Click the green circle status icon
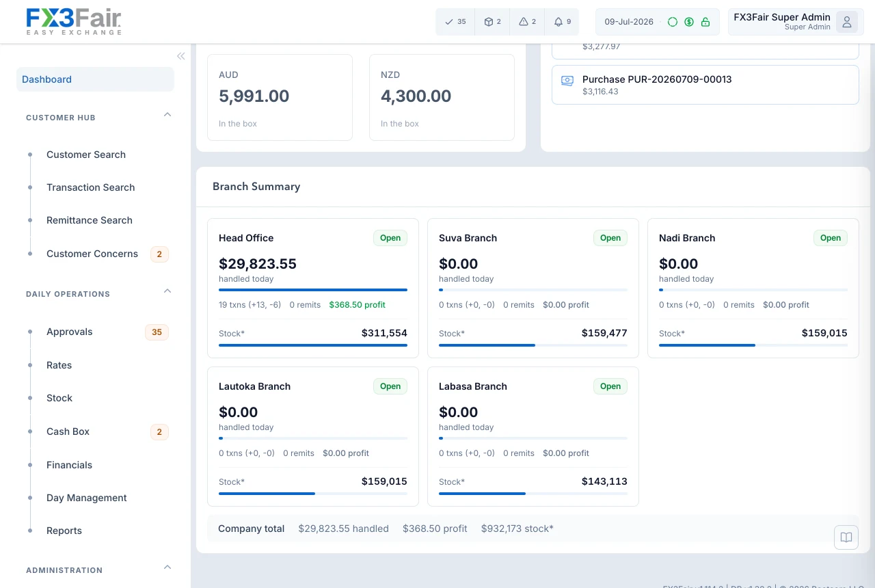 [673, 22]
